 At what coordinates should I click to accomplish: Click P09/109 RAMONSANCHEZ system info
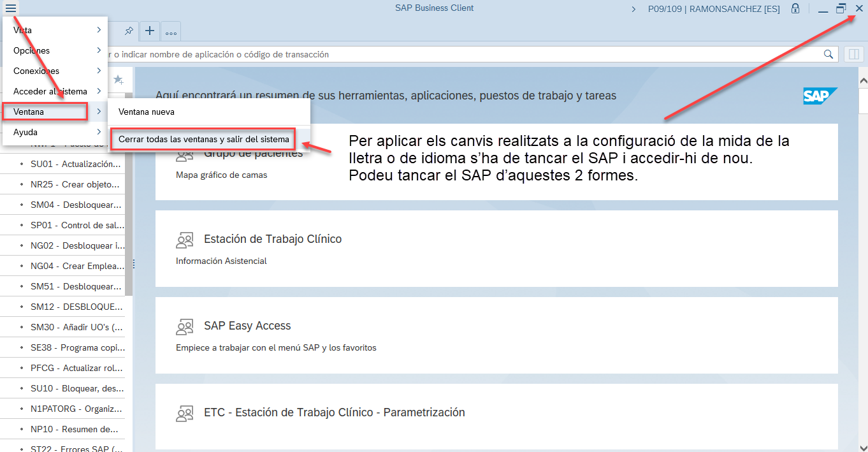tap(714, 9)
